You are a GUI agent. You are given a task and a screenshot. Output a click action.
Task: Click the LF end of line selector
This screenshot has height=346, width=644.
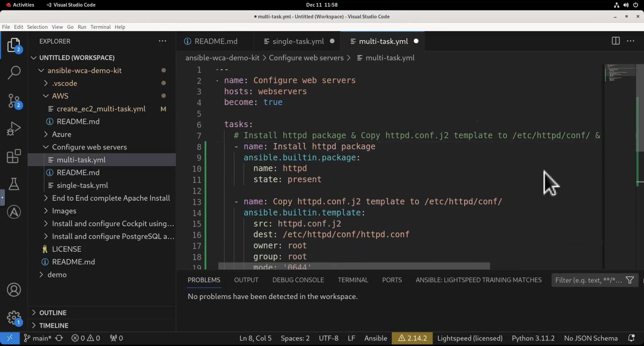point(351,338)
